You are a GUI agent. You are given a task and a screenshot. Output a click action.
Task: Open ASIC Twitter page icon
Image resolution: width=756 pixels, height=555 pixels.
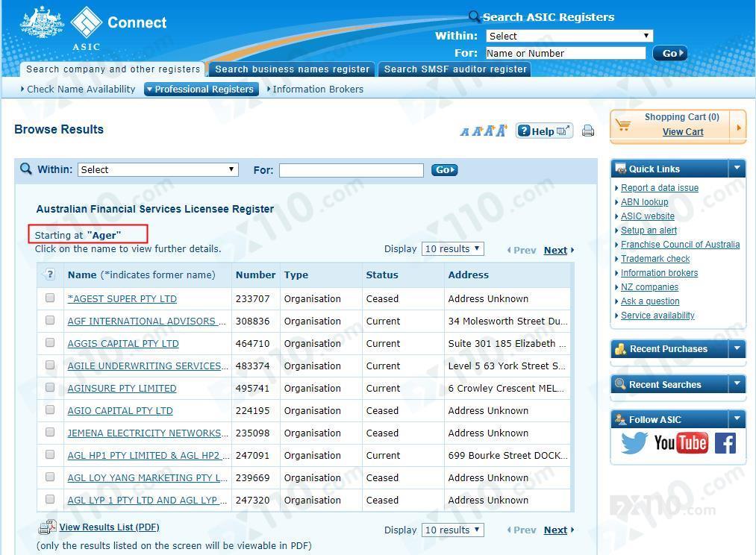tap(634, 443)
